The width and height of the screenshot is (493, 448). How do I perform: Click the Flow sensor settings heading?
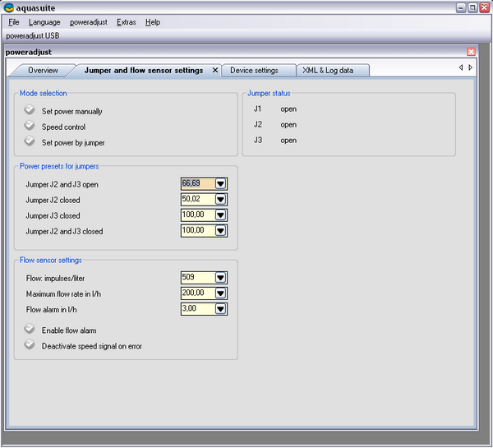[x=51, y=261]
